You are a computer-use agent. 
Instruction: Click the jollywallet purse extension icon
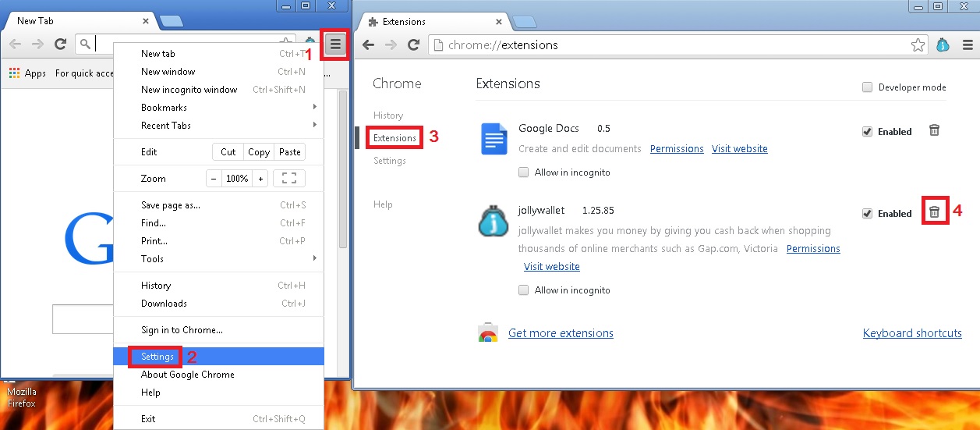pos(493,220)
